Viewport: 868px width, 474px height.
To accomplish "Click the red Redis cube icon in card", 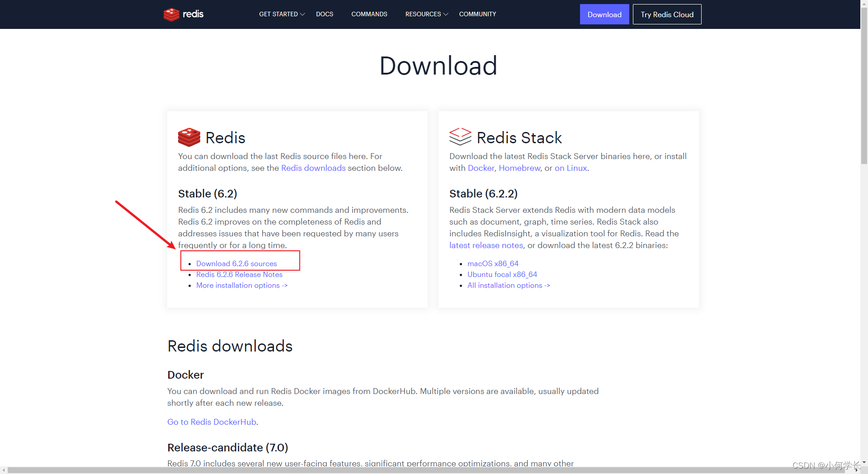I will 189,137.
